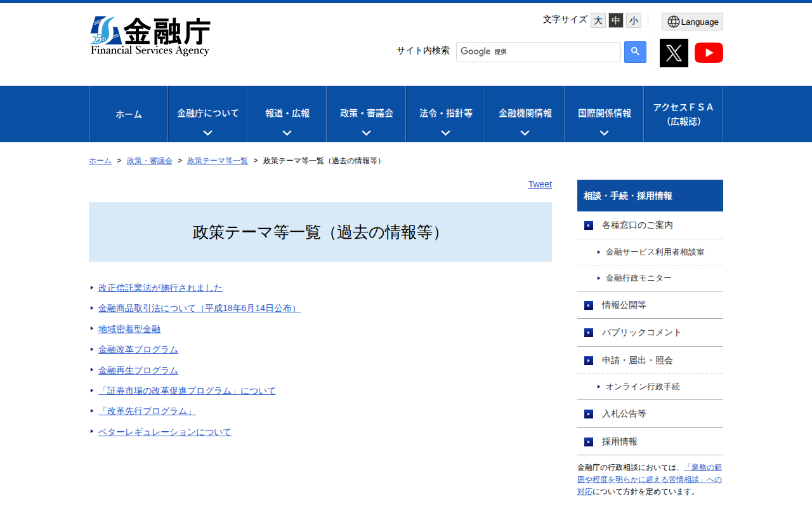This screenshot has width=812, height=508.
Task: Click the ホーム breadcrumb link
Action: point(100,161)
